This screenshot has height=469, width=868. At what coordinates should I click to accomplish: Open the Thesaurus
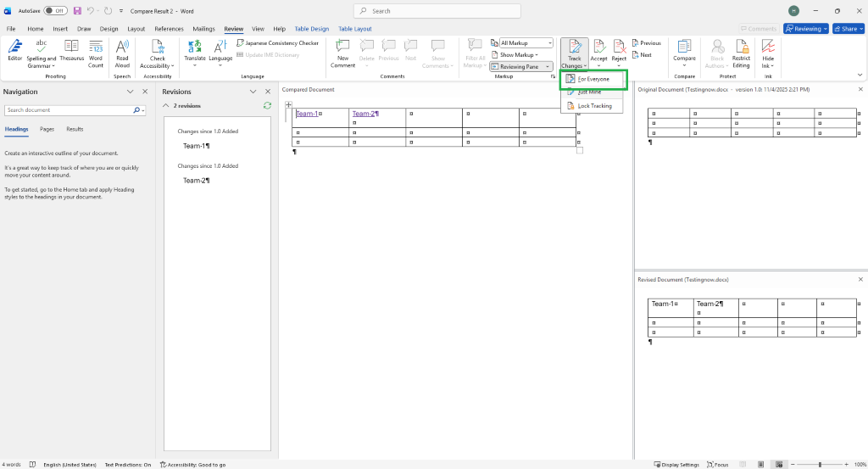(x=71, y=50)
